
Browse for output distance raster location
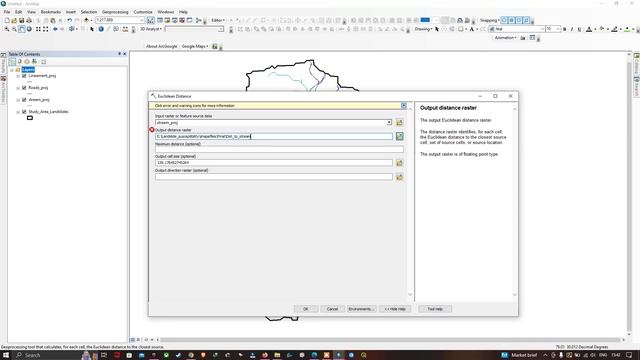tap(400, 136)
